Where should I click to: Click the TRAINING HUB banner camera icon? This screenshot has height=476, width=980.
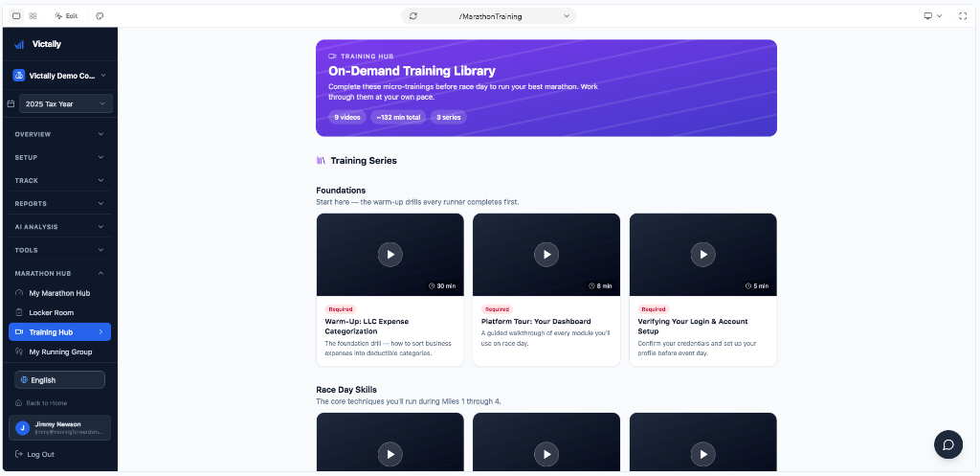[x=332, y=57]
